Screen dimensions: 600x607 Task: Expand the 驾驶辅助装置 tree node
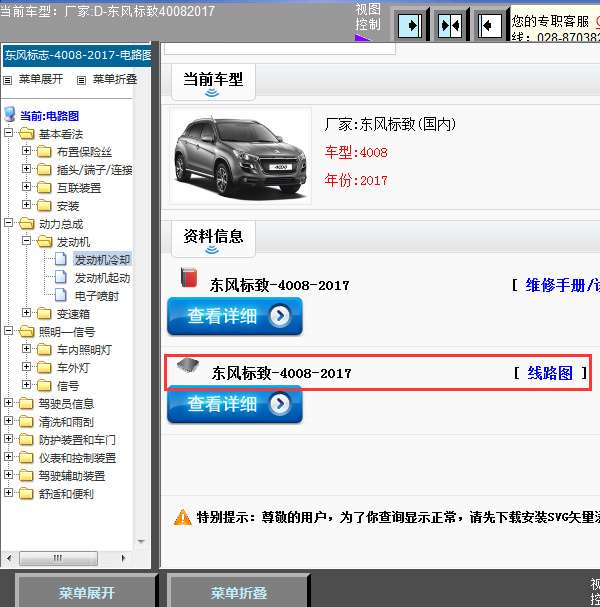8,474
